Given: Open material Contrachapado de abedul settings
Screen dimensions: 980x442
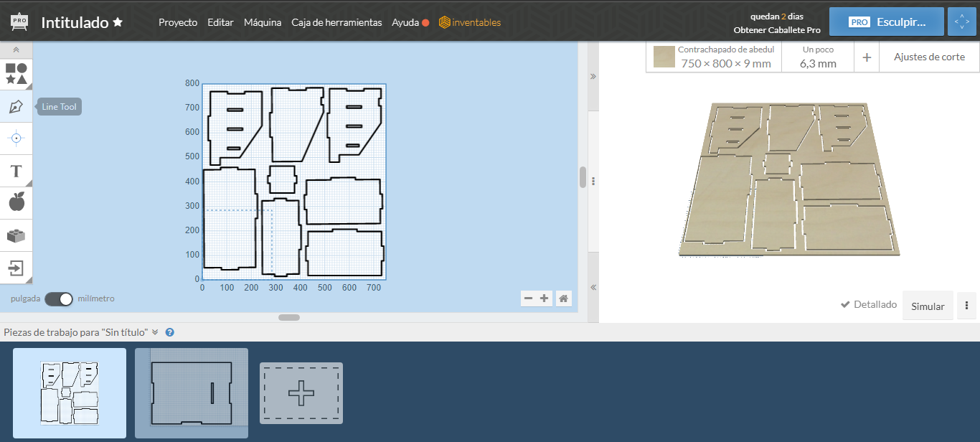Looking at the screenshot, I should tap(714, 57).
